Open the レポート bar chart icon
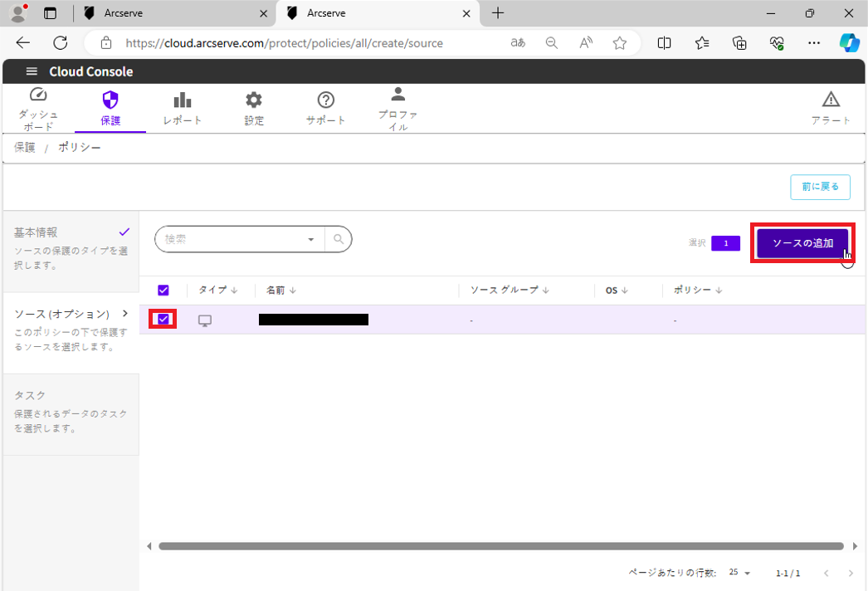 (x=183, y=100)
